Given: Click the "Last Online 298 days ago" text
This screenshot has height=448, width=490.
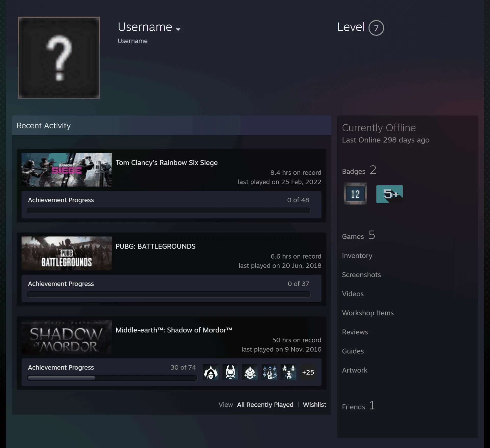Looking at the screenshot, I should coord(386,140).
